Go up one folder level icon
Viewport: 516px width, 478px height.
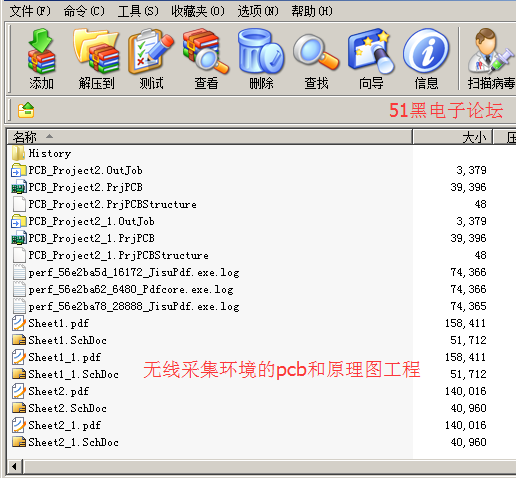(x=26, y=110)
